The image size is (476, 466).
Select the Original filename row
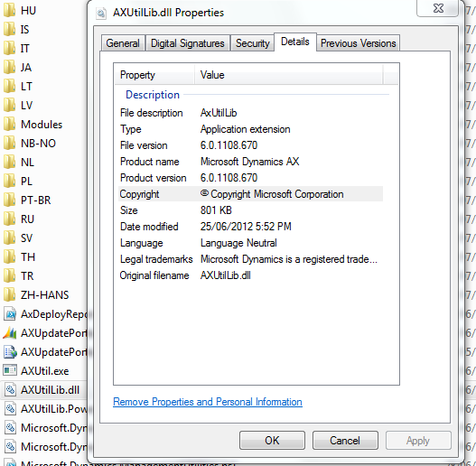[250, 275]
